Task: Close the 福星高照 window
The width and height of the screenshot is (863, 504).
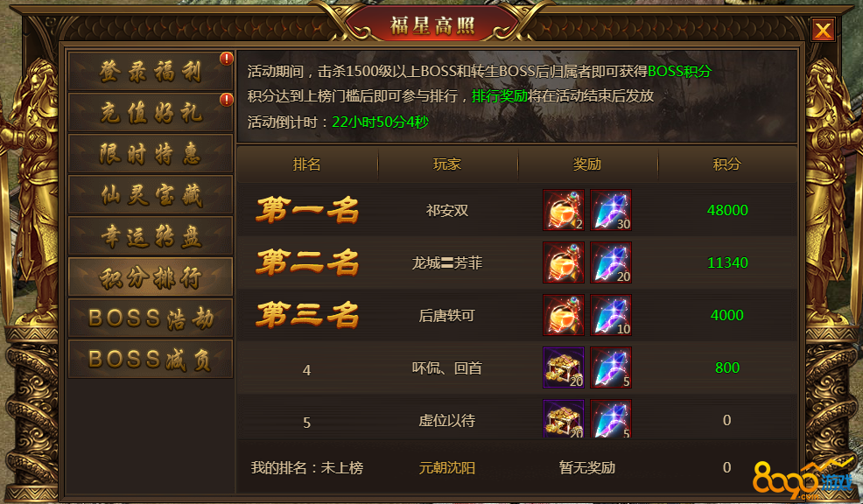Action: [823, 30]
